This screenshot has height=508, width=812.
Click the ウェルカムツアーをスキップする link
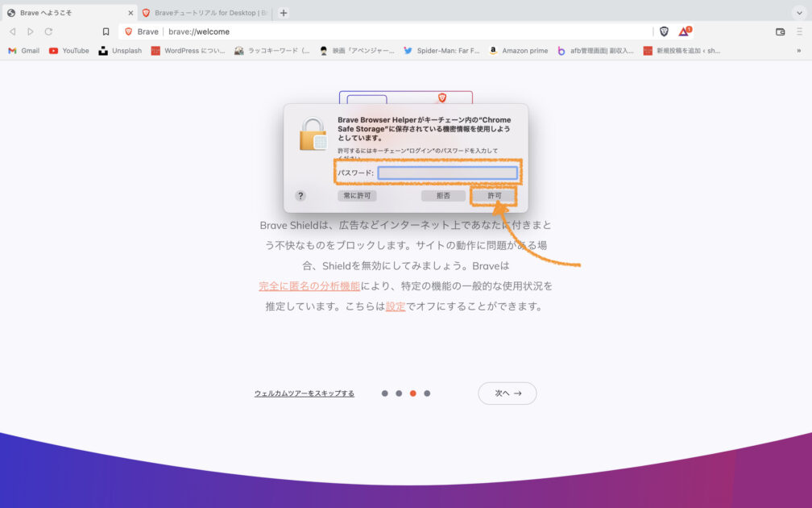click(304, 393)
